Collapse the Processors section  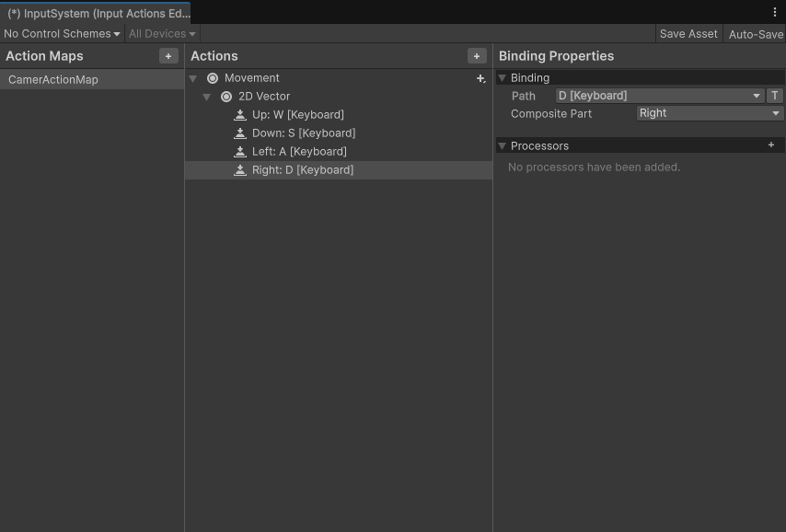(503, 146)
